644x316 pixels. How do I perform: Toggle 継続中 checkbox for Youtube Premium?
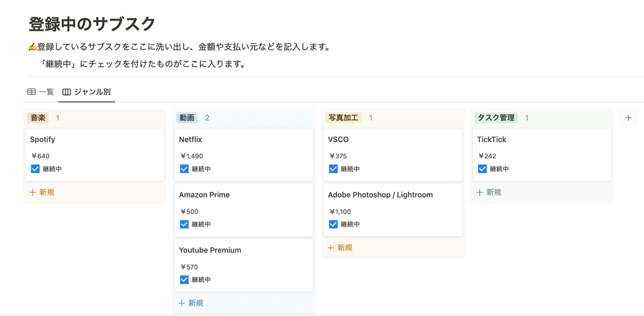(x=184, y=280)
